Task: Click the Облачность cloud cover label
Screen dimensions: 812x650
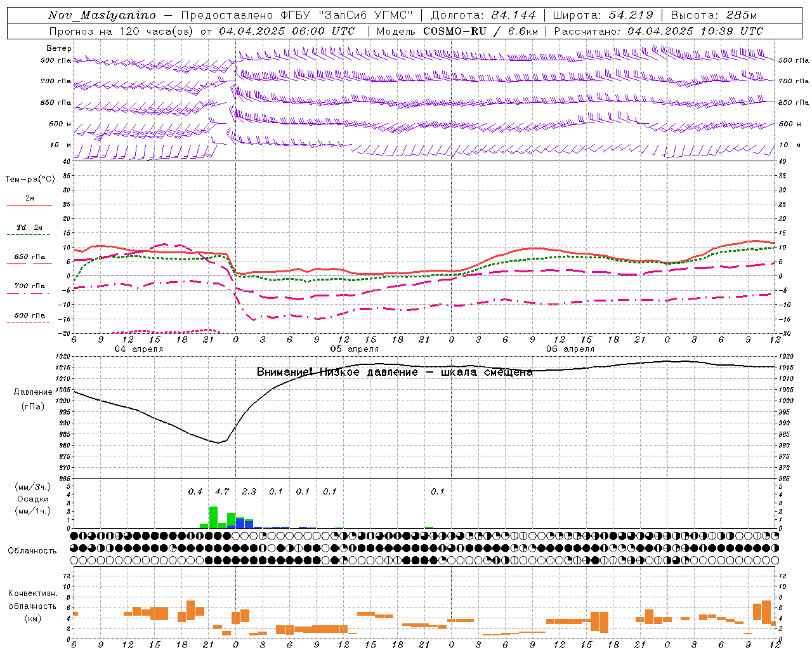Action: [x=32, y=551]
